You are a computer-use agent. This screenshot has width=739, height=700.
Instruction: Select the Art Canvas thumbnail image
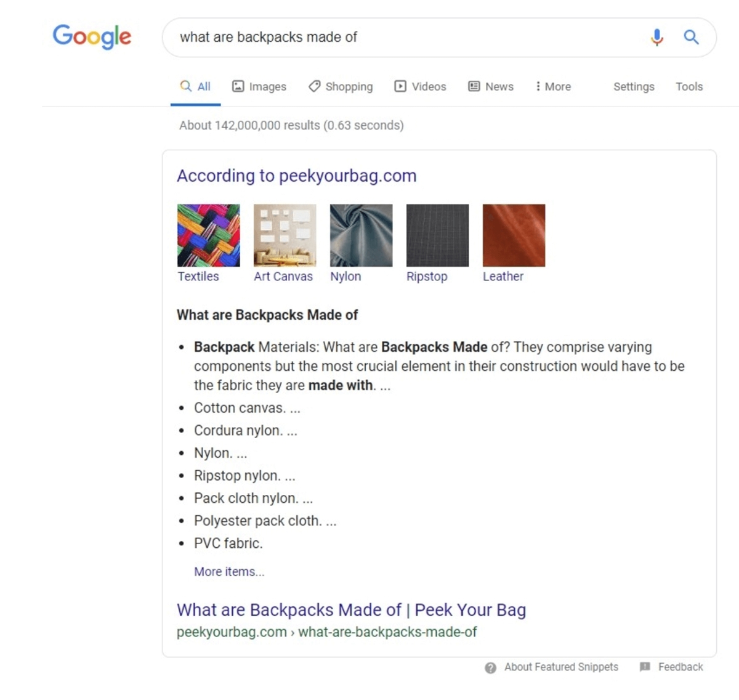(285, 235)
